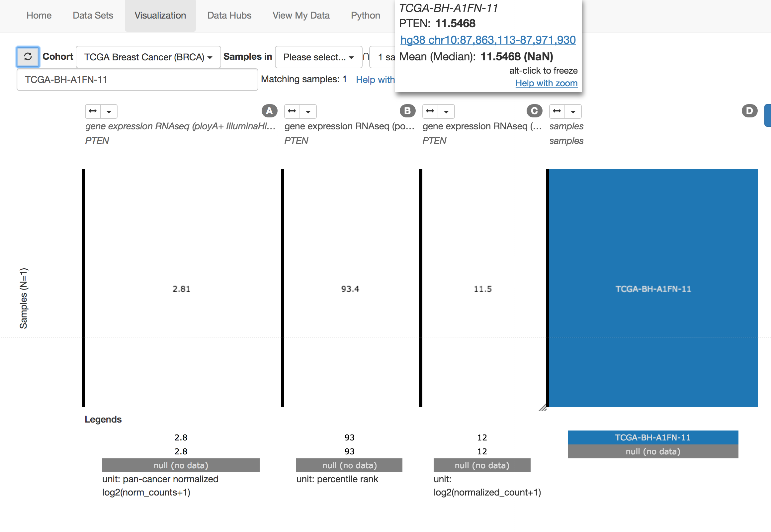The height and width of the screenshot is (532, 771).
Task: Click the sample search input field
Action: (x=137, y=80)
